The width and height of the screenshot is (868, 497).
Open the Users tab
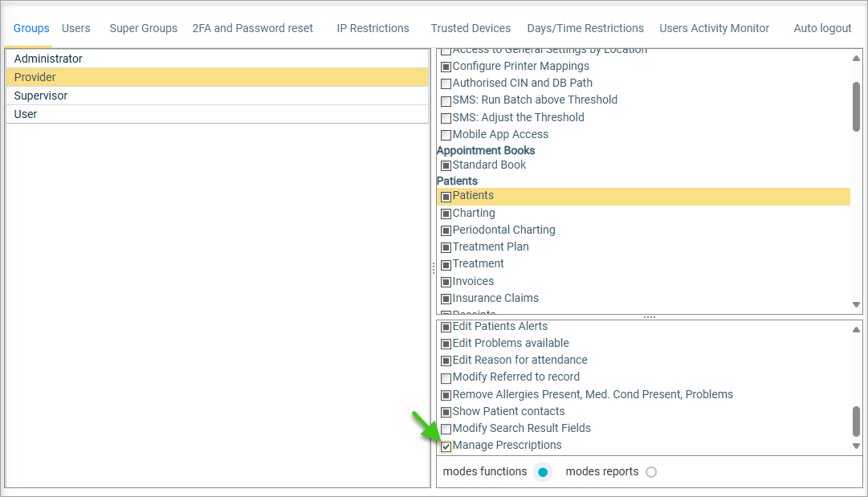[75, 28]
